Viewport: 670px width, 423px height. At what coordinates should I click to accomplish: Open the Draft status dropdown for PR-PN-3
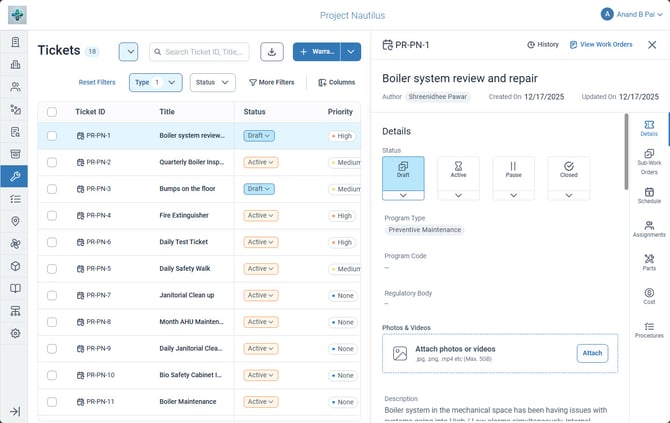click(x=259, y=189)
